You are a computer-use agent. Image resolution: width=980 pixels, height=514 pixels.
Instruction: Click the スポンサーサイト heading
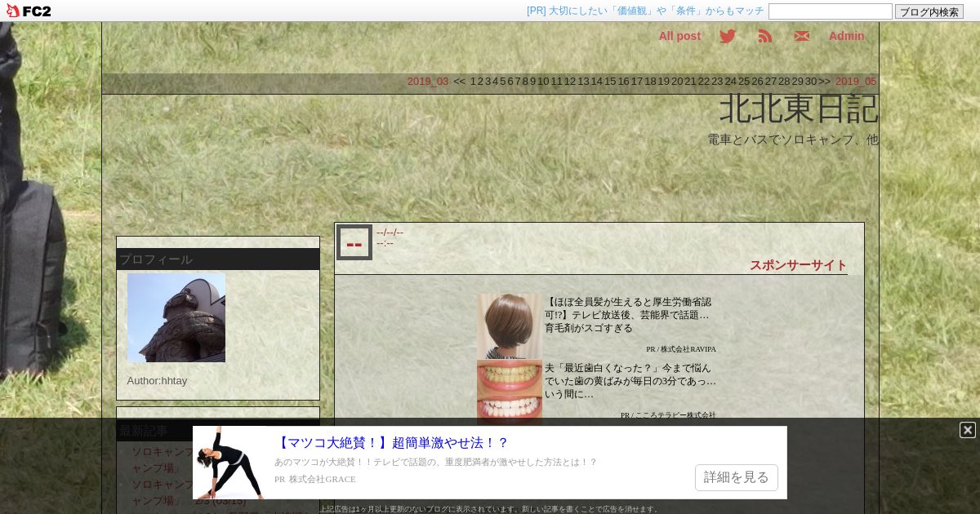(x=799, y=265)
